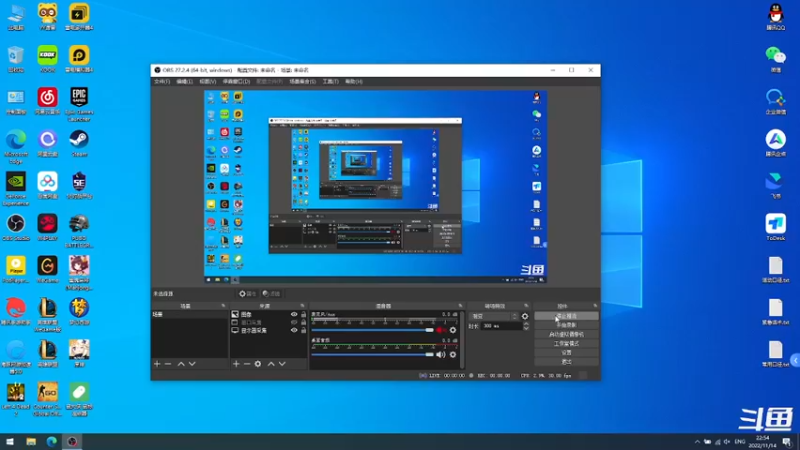Open source properties via the Sources gear icon
The image size is (800, 450).
pos(258,364)
